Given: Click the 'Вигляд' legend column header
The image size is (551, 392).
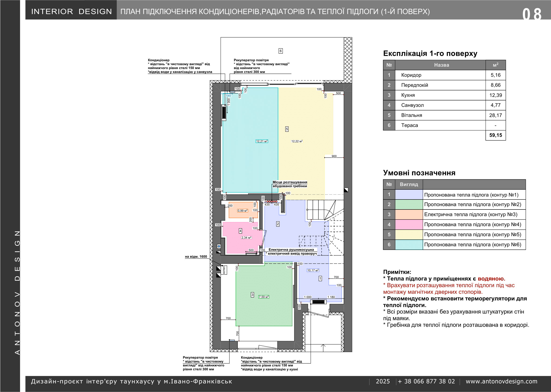Looking at the screenshot, I should (409, 184).
